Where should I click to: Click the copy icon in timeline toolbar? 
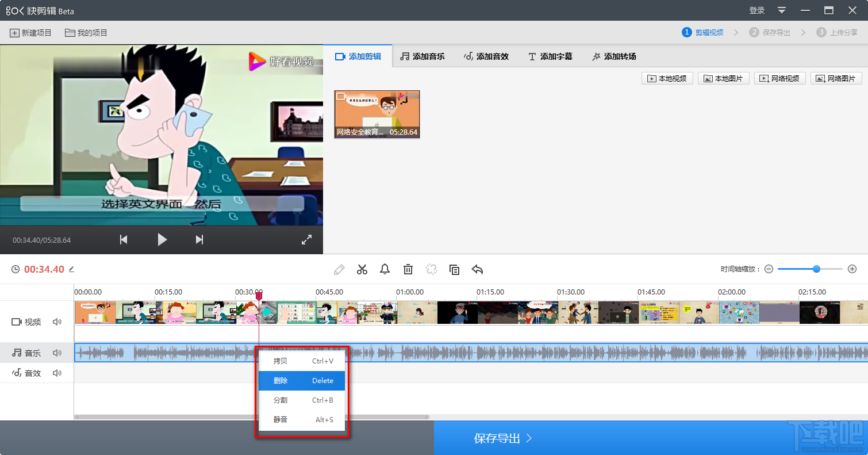click(454, 269)
